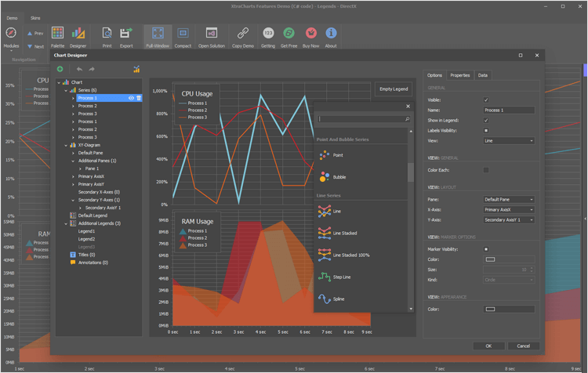Open the Skins ribbon tab

[x=35, y=17]
